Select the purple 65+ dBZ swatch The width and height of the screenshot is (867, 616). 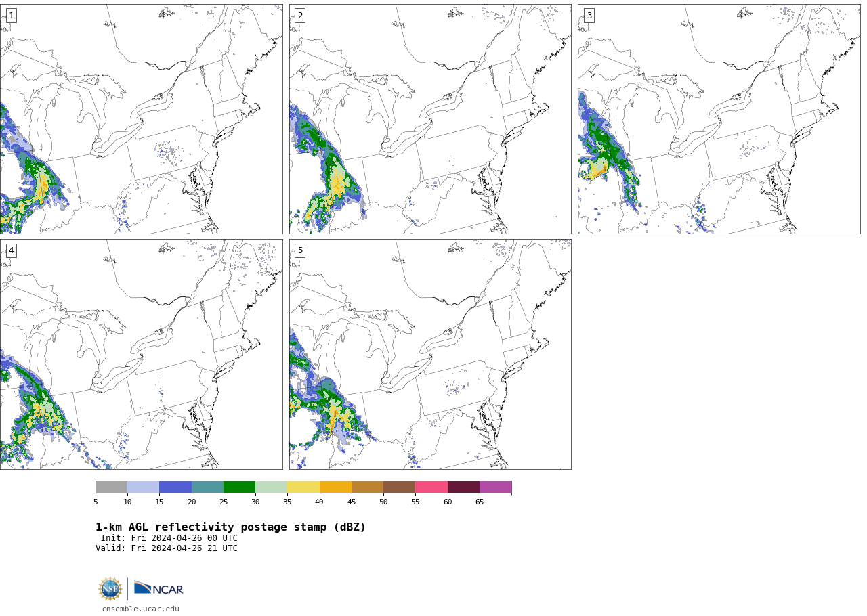[495, 487]
